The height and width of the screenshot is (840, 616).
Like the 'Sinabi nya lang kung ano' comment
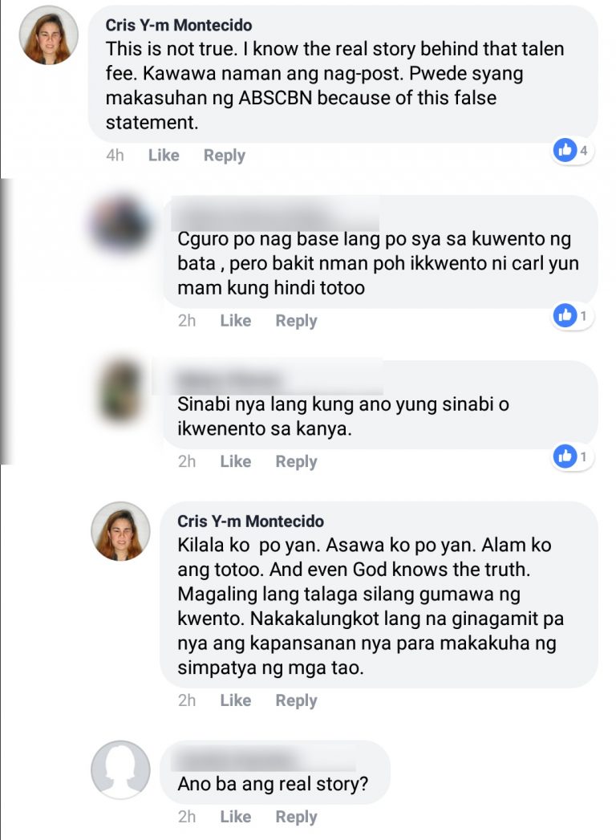coord(235,461)
